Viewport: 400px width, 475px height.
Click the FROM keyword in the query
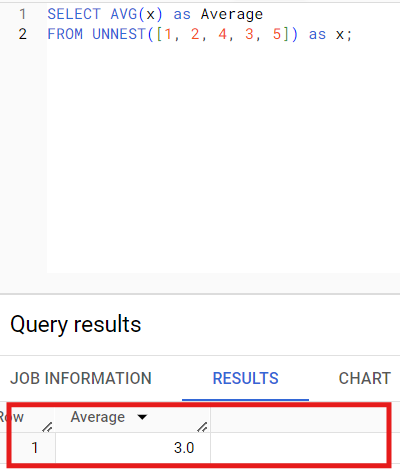65,34
